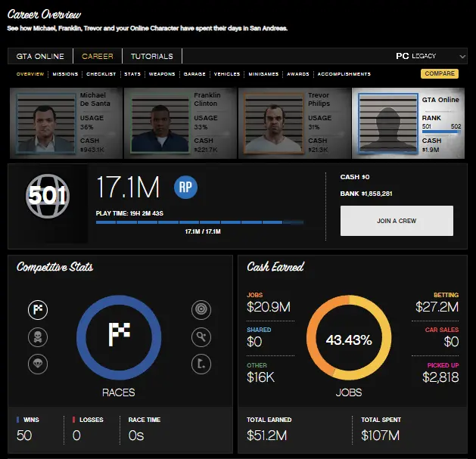The width and height of the screenshot is (476, 459).
Task: Switch to the GTA Online tab
Action: (40, 57)
